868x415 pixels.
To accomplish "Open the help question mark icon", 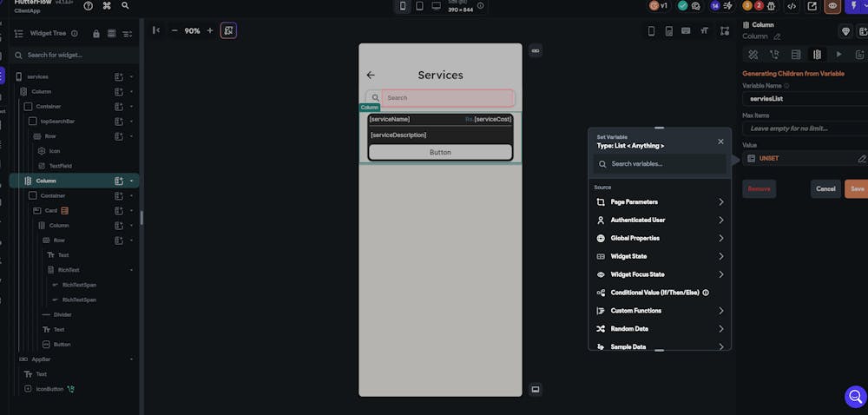I will tap(88, 5).
